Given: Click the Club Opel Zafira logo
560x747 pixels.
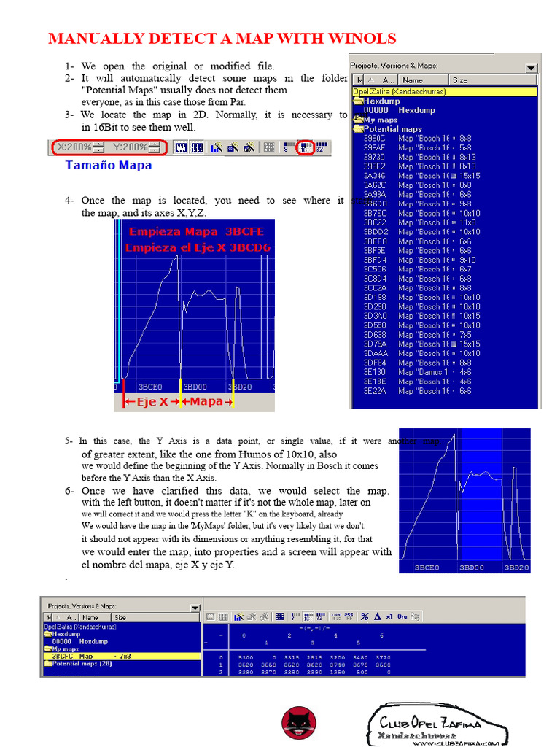Looking at the screenshot, I should pyautogui.click(x=437, y=725).
